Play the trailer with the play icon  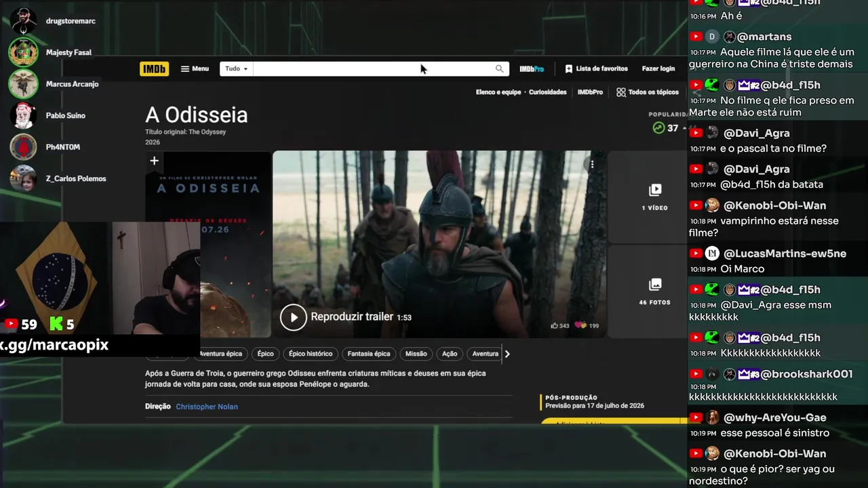(294, 317)
